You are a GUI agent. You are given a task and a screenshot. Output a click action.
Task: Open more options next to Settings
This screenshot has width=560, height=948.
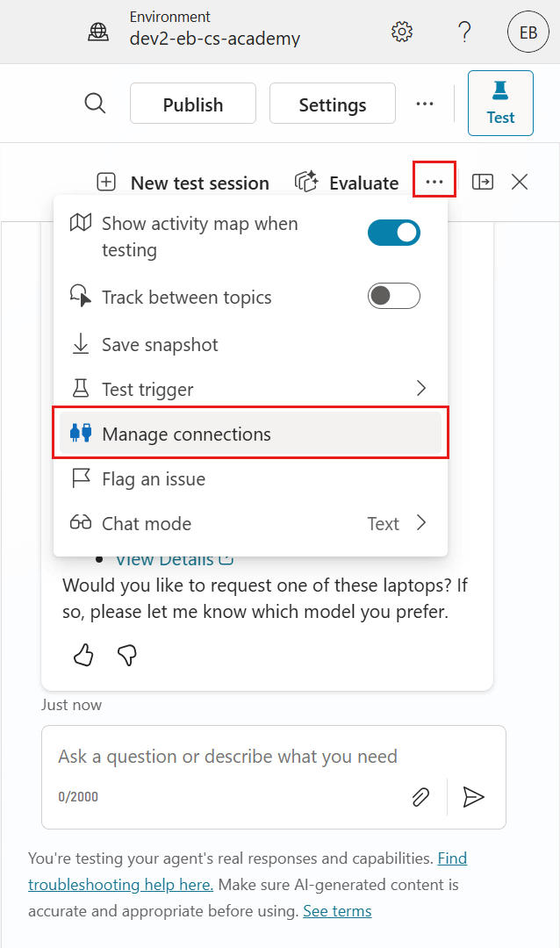[x=425, y=103]
